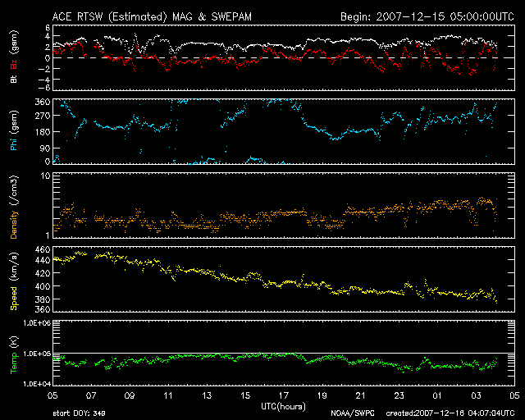
Task: Click the '13' hour tick label
Action: click(x=207, y=395)
